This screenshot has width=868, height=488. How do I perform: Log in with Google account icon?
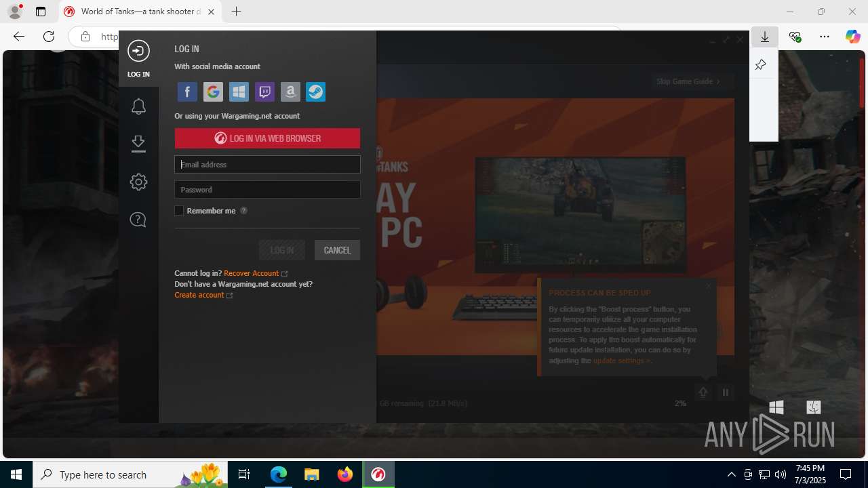tap(213, 91)
